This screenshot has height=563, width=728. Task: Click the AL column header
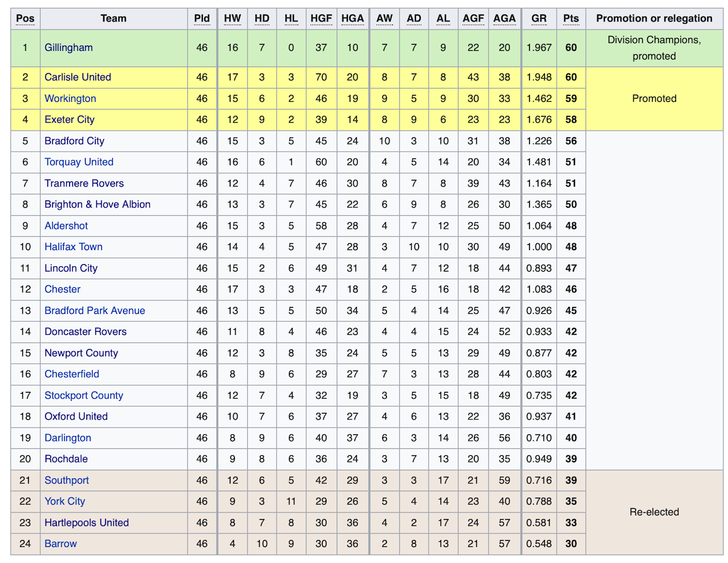click(x=443, y=19)
